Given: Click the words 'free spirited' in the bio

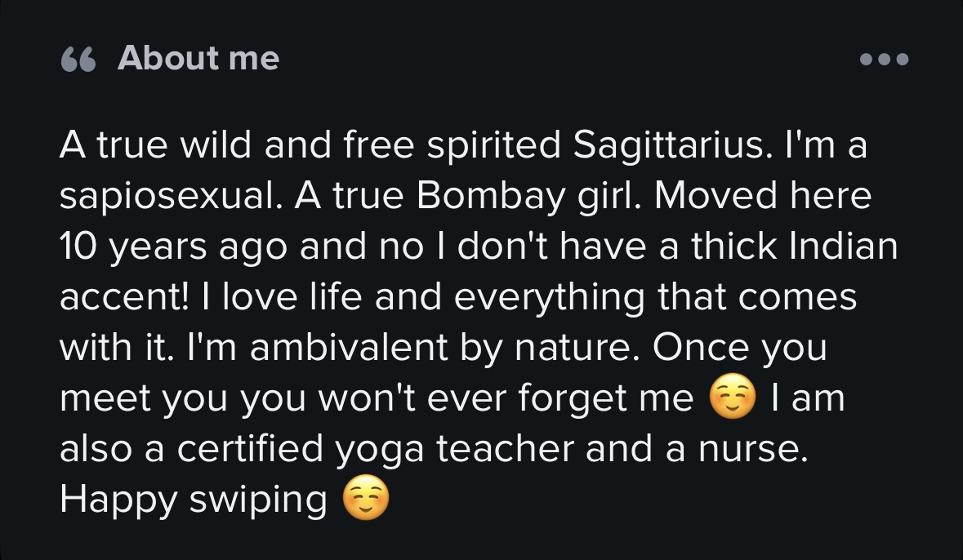Looking at the screenshot, I should [452, 146].
